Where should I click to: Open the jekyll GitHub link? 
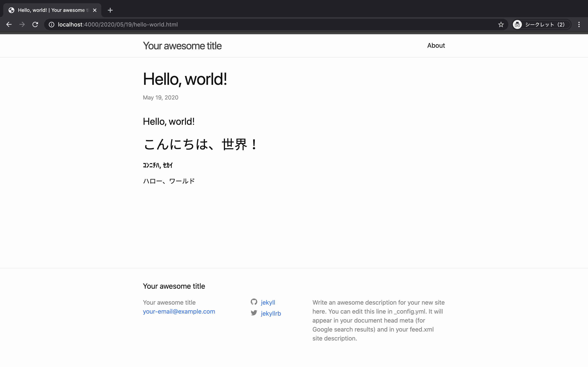(x=268, y=302)
